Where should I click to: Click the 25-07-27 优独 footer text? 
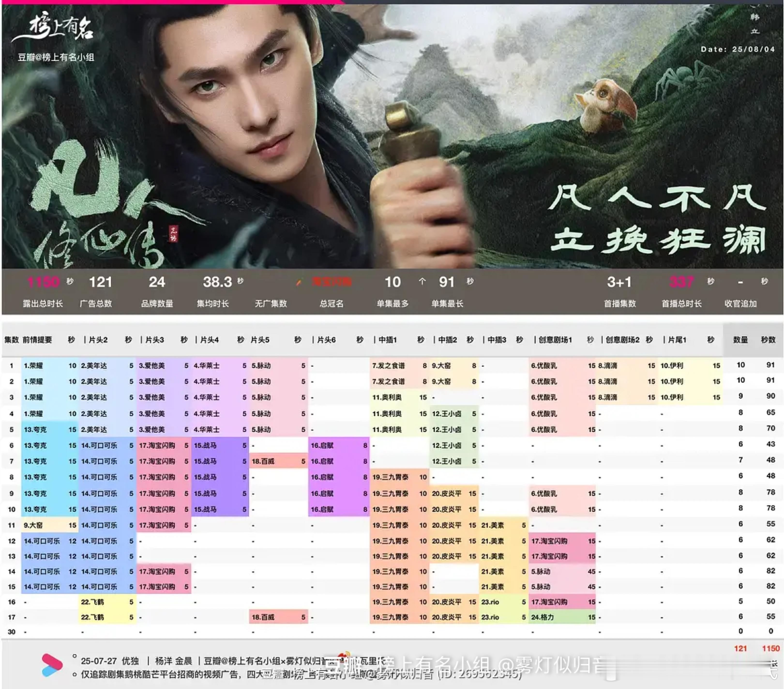point(110,661)
